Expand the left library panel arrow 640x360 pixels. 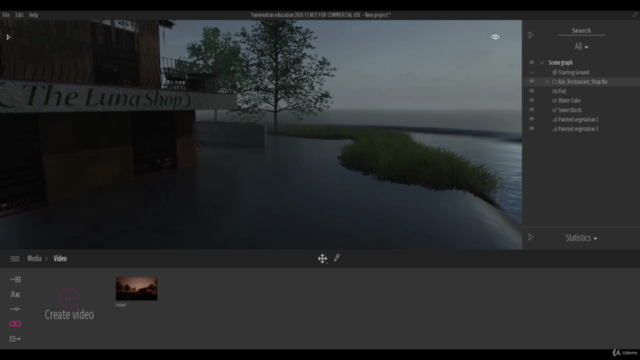tap(8, 37)
